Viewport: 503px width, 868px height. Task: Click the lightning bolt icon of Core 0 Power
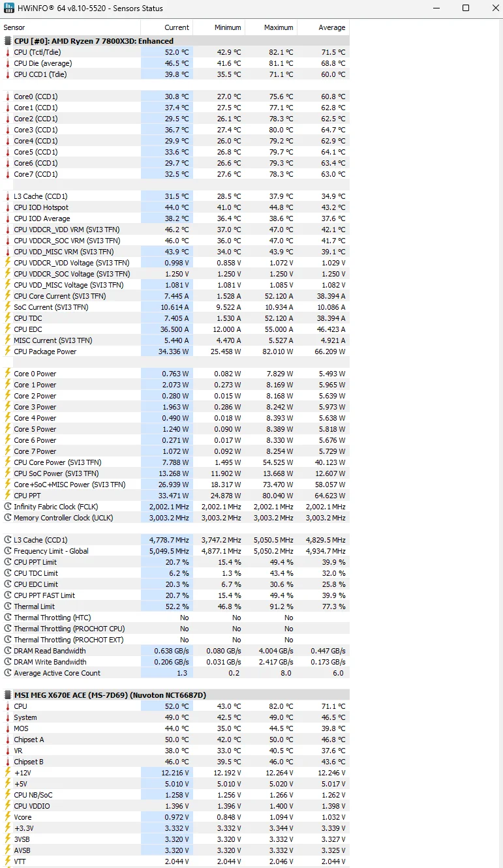point(8,374)
